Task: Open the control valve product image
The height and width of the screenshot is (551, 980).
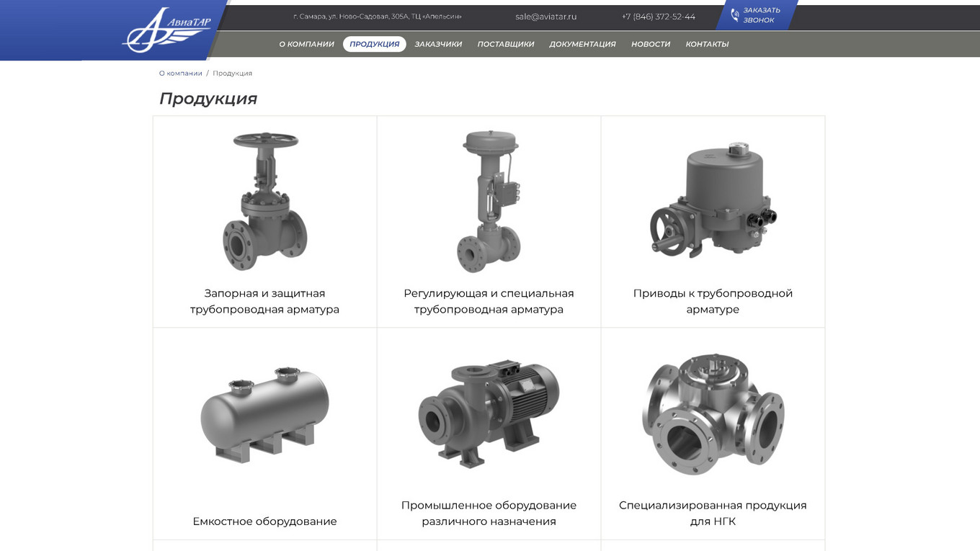Action: tap(489, 202)
